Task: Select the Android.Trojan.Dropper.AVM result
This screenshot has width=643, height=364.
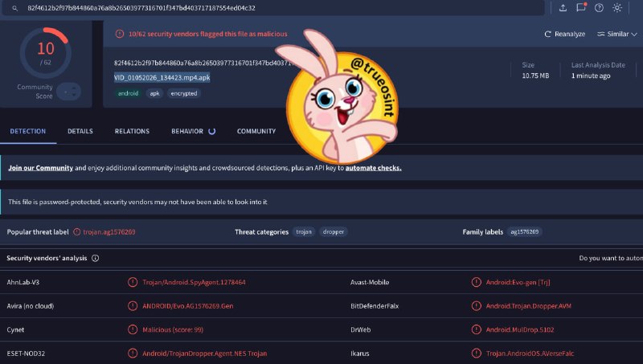Action: point(529,306)
